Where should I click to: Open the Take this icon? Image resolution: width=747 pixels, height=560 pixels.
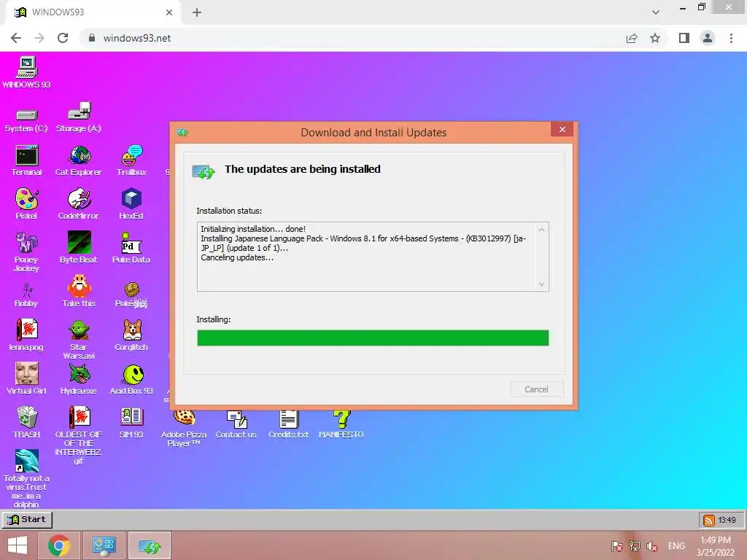(x=79, y=292)
